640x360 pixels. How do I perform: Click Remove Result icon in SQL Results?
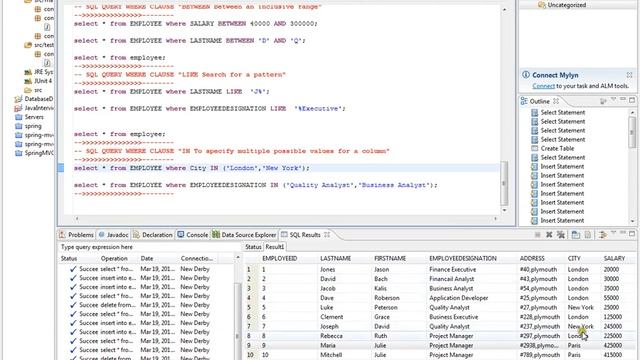(549, 235)
